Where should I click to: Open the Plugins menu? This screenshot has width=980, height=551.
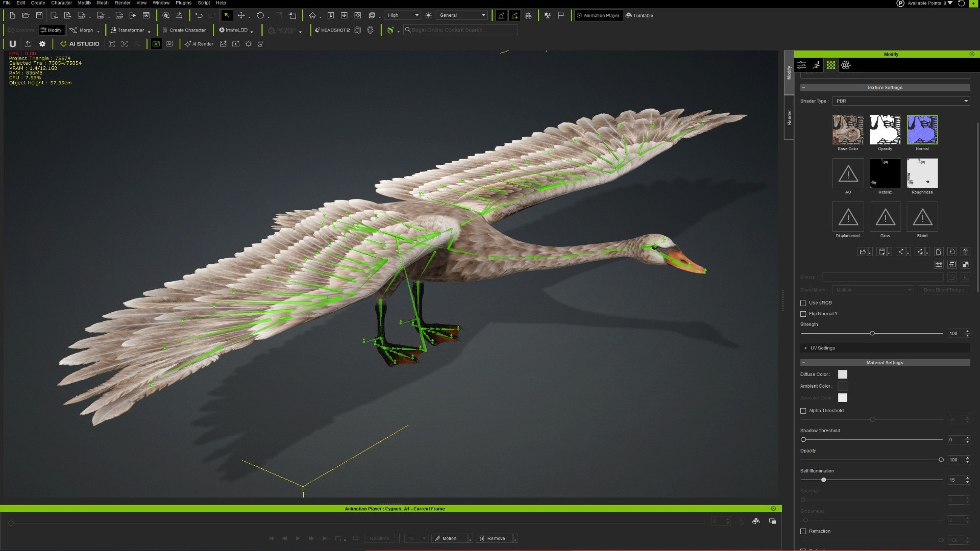183,3
